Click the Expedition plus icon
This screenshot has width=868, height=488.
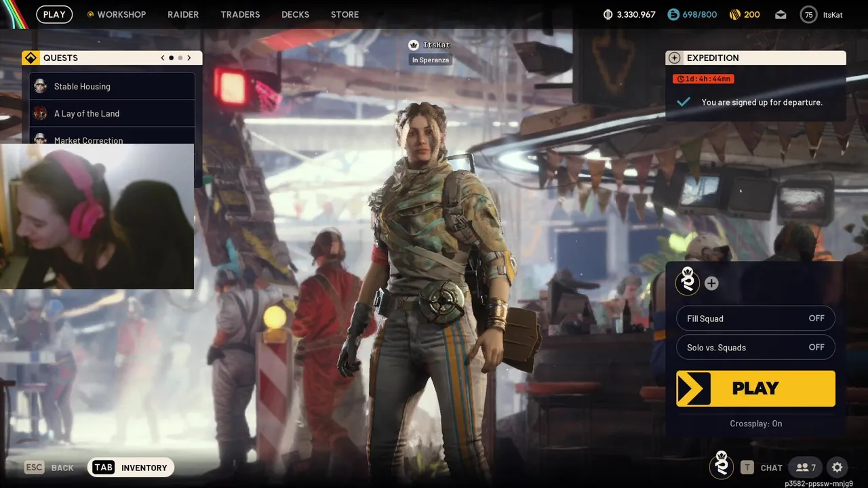[674, 58]
